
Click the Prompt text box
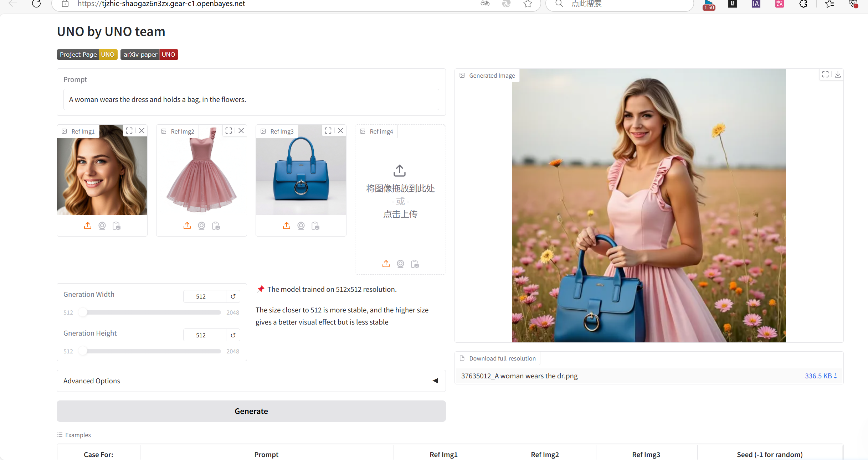[x=251, y=99]
